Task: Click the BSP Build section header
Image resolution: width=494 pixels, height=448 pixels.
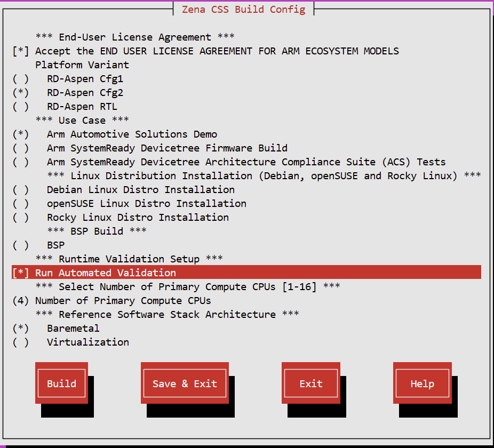Action: click(x=97, y=231)
